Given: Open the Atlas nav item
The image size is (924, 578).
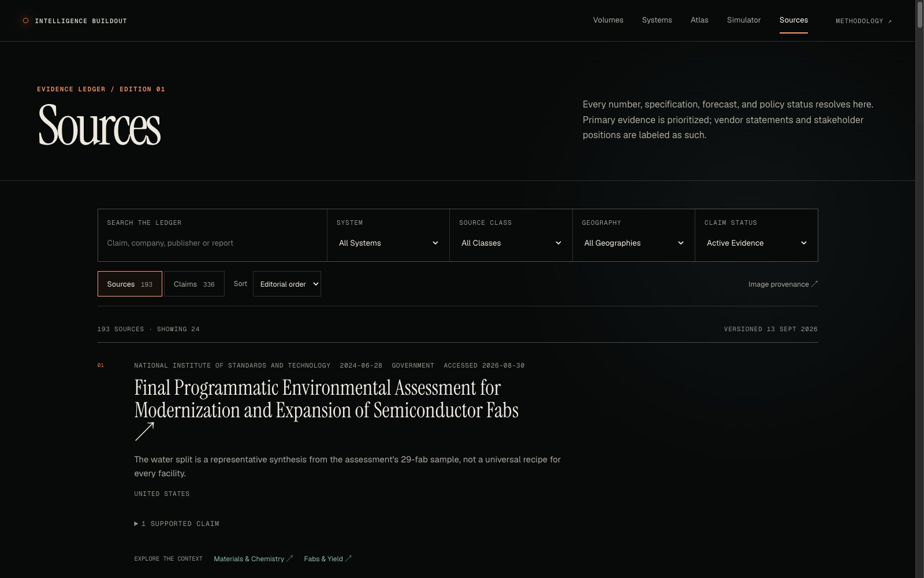Looking at the screenshot, I should 699,20.
